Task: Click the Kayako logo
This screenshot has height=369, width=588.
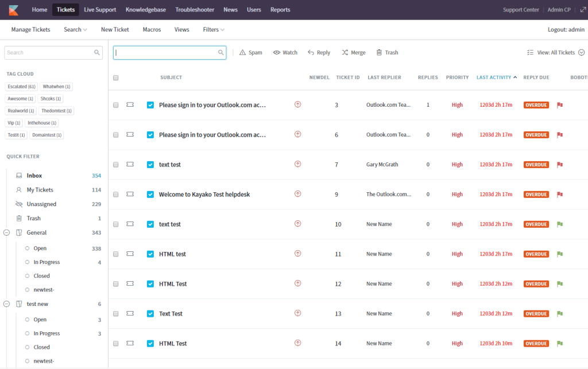Action: click(13, 9)
